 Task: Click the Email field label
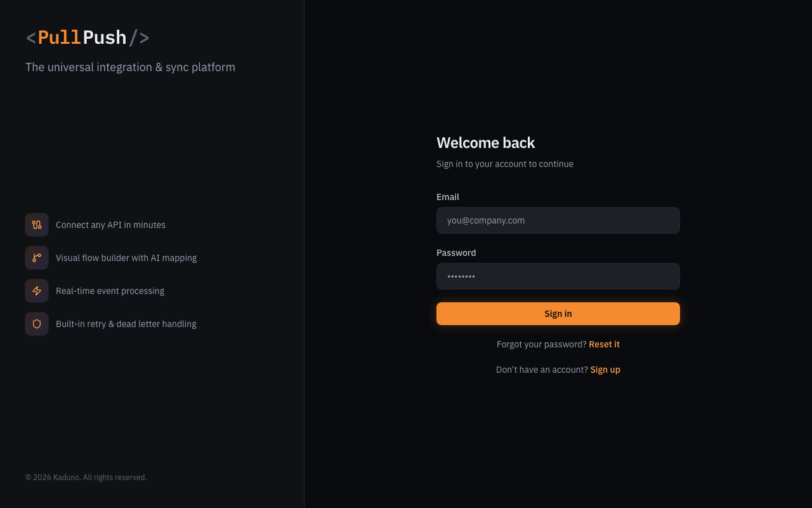point(448,197)
